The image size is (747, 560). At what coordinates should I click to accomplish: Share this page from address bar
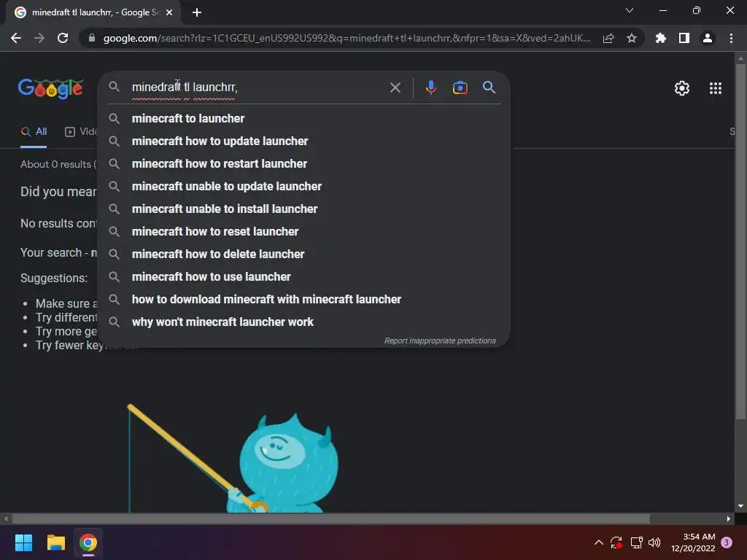click(x=608, y=38)
